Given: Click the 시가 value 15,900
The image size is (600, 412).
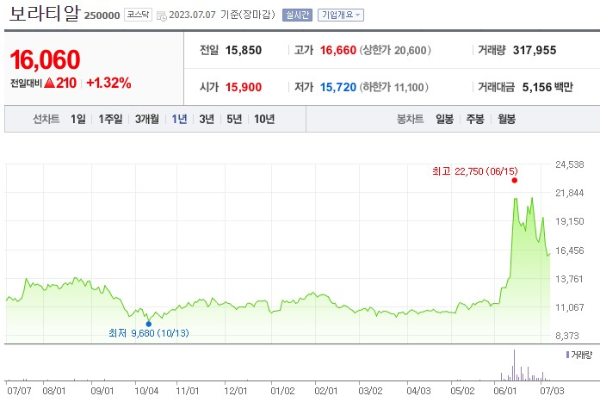Looking at the screenshot, I should [243, 87].
